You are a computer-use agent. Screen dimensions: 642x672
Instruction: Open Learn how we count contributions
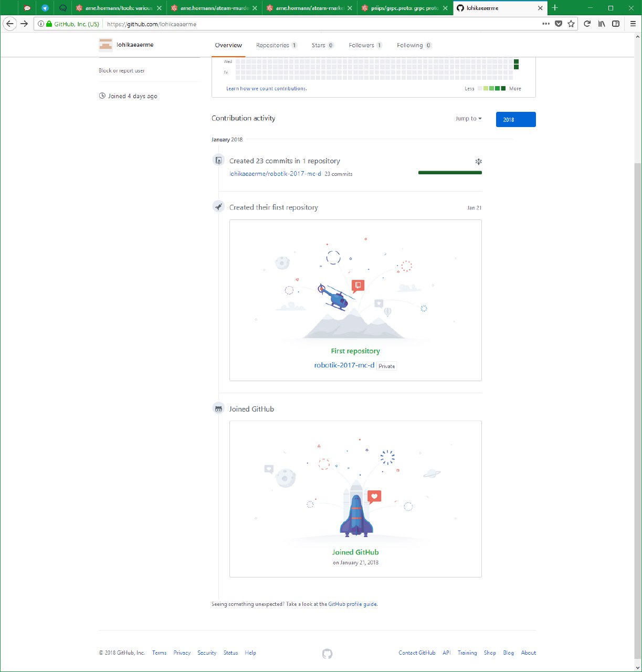tap(266, 89)
